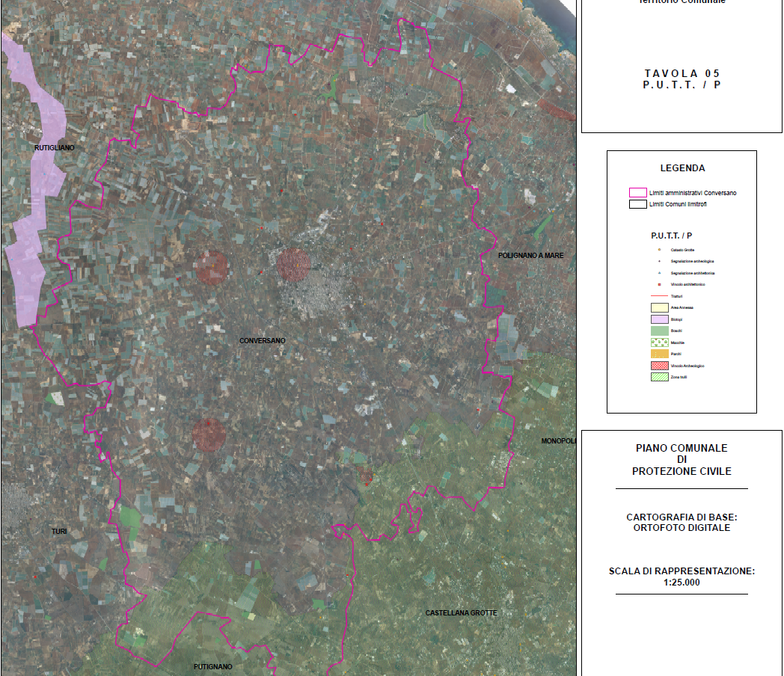Click the Segnalazione architettonica legend symbol
Screen dimensions: 784x676
tap(659, 273)
